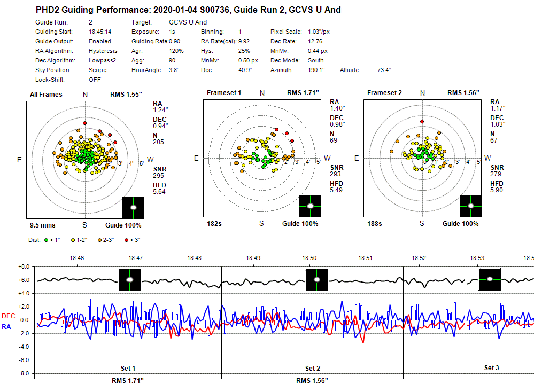Select the 18:49 time marker on the graph
This screenshot has height=392, width=534.
pyautogui.click(x=253, y=258)
